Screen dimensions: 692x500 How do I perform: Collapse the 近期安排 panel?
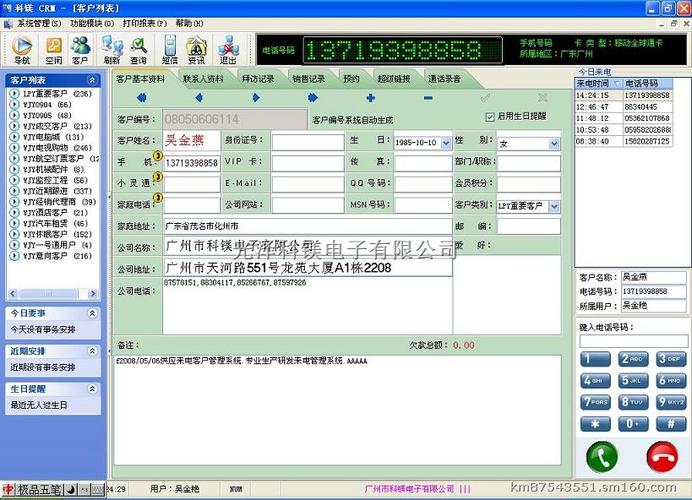click(x=92, y=351)
